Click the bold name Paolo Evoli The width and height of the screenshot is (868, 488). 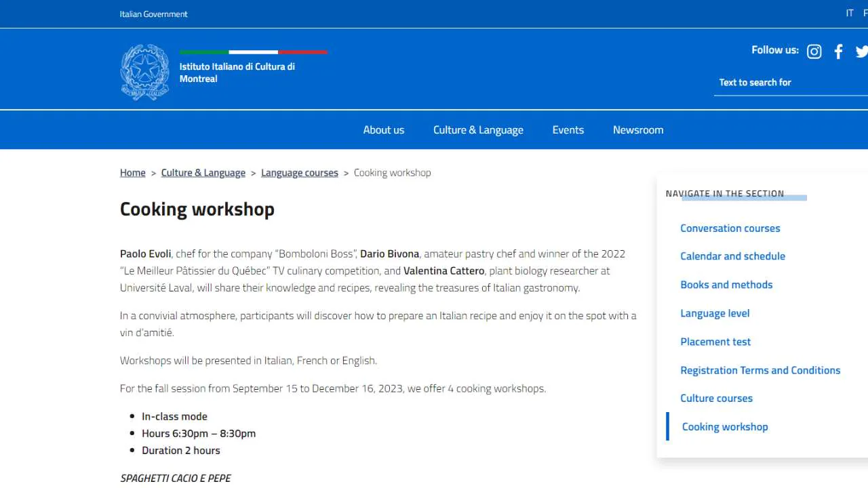146,254
